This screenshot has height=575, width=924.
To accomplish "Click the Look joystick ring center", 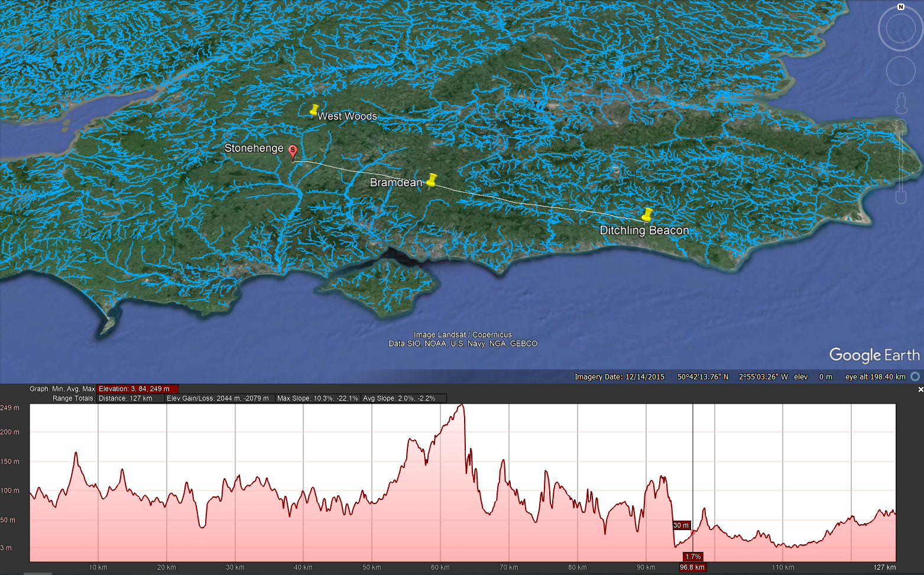I will click(900, 29).
